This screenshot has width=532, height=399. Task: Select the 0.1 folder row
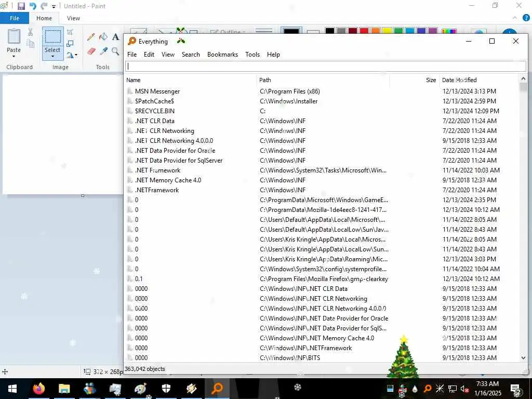(x=322, y=279)
